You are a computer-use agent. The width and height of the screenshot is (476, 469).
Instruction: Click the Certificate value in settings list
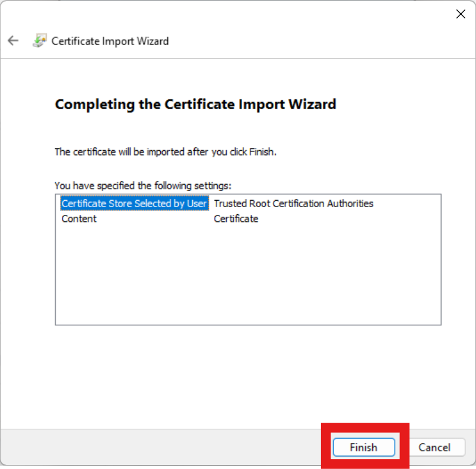232,218
